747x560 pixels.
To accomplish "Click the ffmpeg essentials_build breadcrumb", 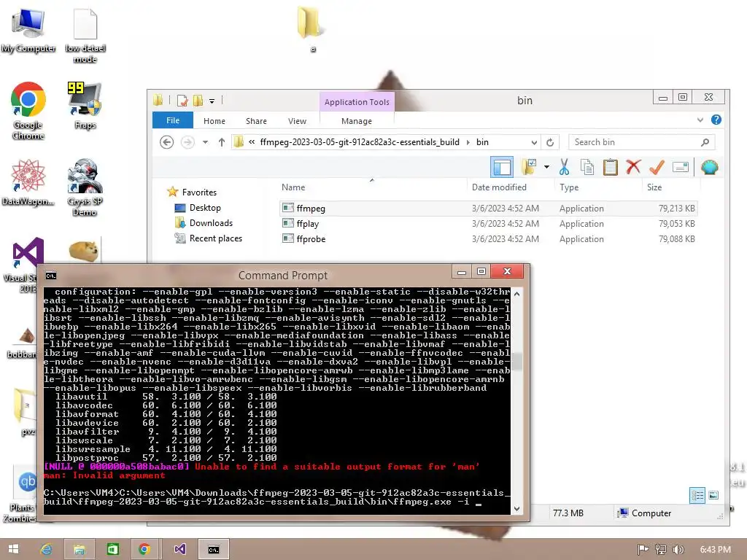I will (360, 142).
